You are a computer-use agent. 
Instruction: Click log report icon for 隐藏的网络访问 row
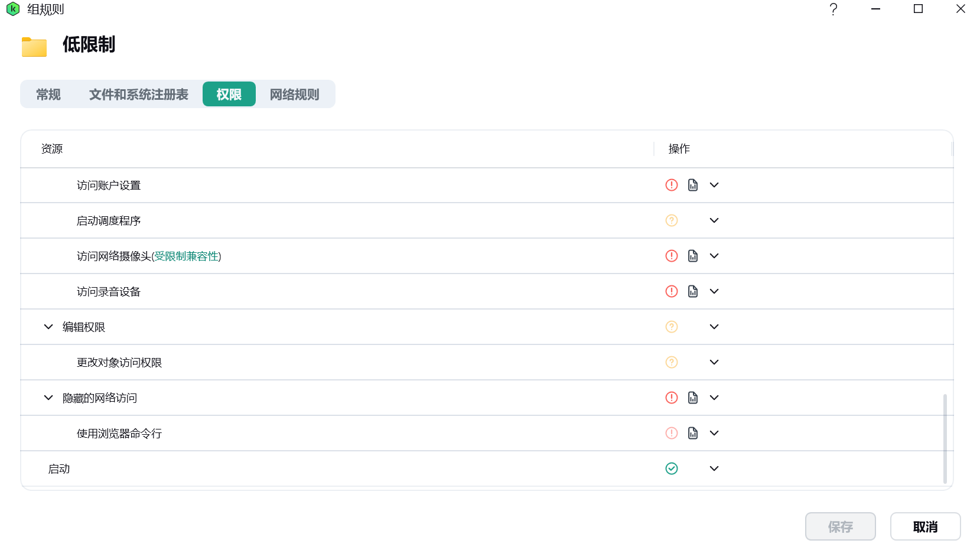click(x=693, y=398)
